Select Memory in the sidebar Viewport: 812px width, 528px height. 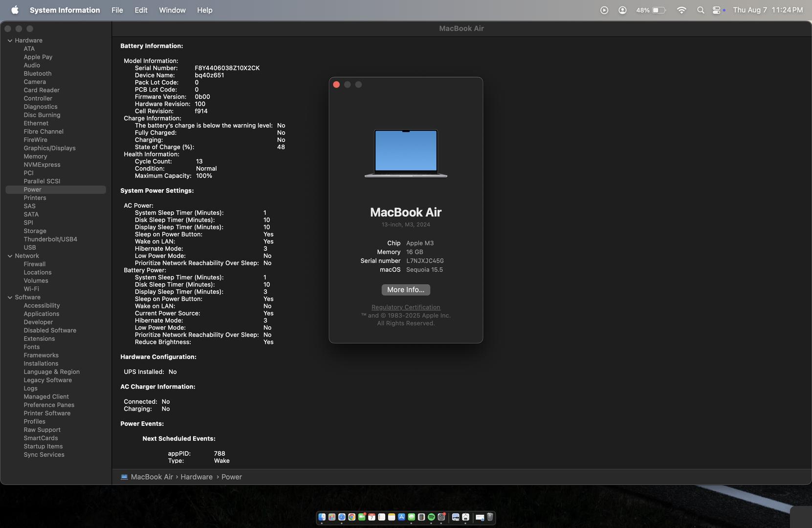click(x=35, y=156)
